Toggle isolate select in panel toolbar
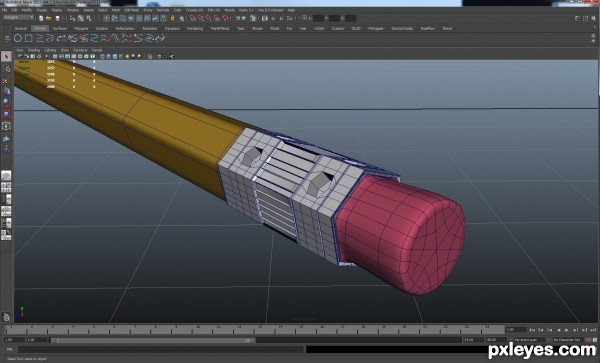This screenshot has width=600, height=363. 150,56
